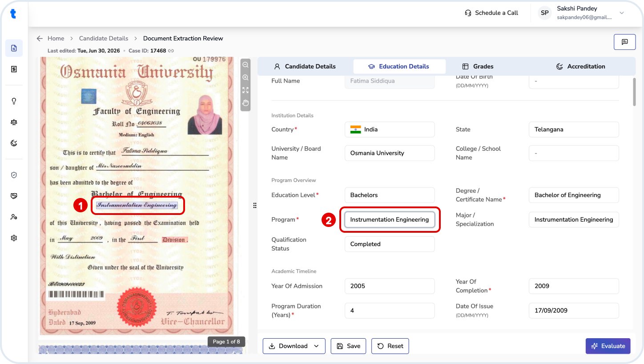Viewport: 644px width, 364px height.
Task: Click the candidate photo on the certificate
Action: (x=205, y=114)
